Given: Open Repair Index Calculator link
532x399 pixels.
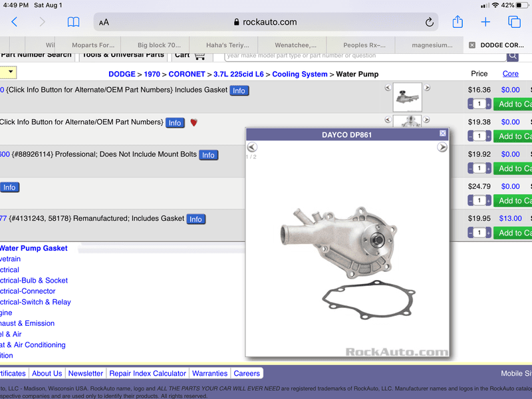Looking at the screenshot, I should pos(148,374).
